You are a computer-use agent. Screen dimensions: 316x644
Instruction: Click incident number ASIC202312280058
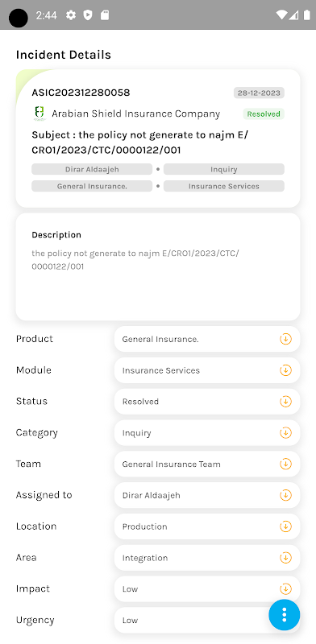pos(81,93)
